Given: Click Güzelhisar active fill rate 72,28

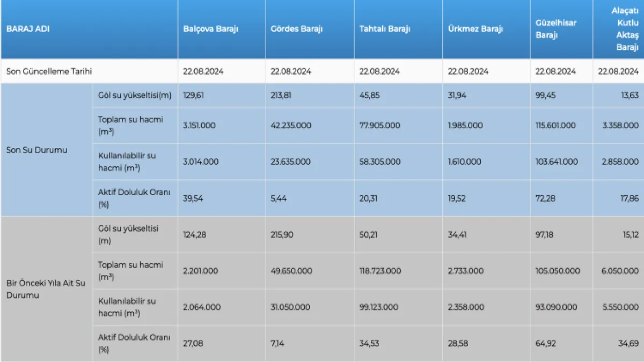Looking at the screenshot, I should pos(546,198).
